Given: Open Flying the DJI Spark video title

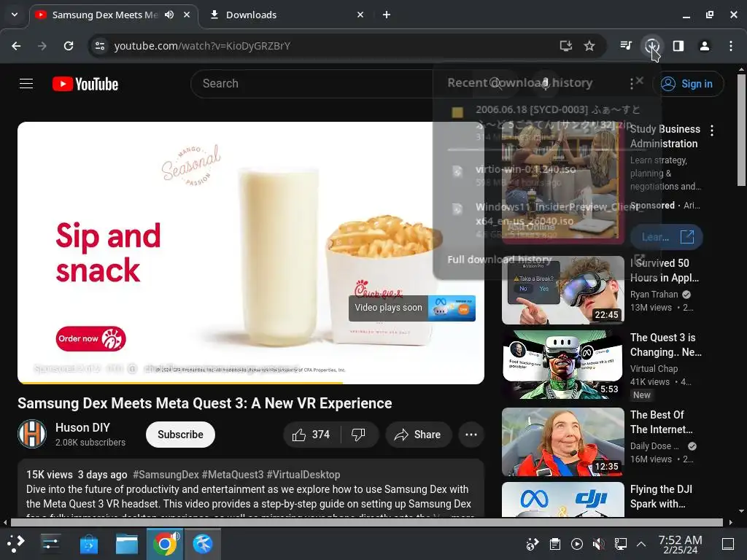Looking at the screenshot, I should [x=661, y=497].
